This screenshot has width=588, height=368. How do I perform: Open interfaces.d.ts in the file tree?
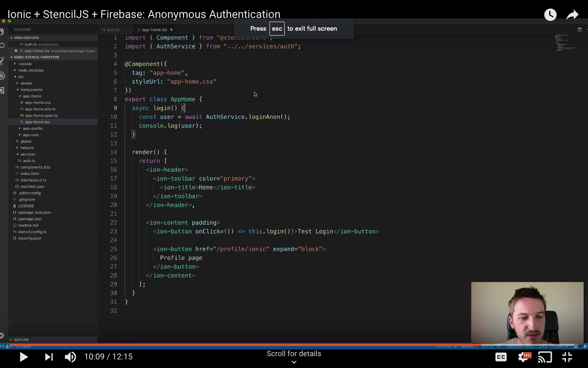point(33,180)
